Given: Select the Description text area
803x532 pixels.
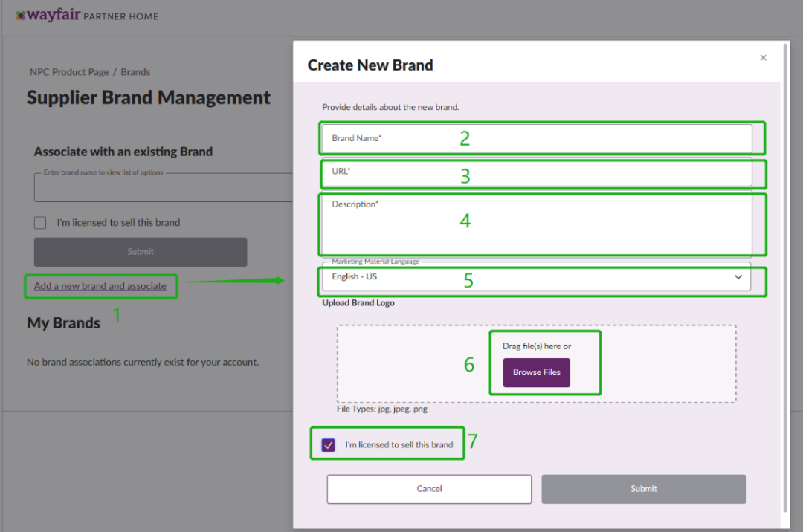Looking at the screenshot, I should [x=535, y=224].
